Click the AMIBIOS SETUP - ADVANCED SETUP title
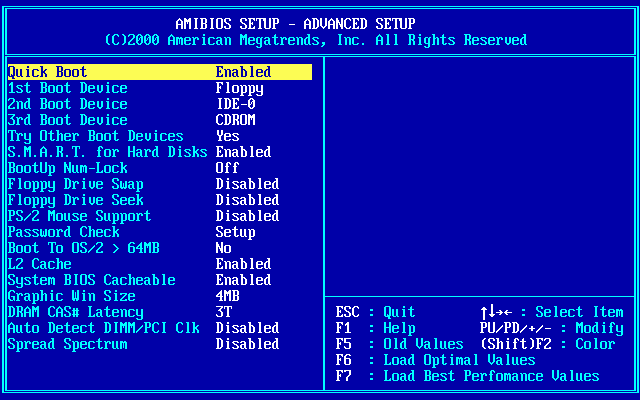Viewport: 640px width, 400px height. click(296, 24)
